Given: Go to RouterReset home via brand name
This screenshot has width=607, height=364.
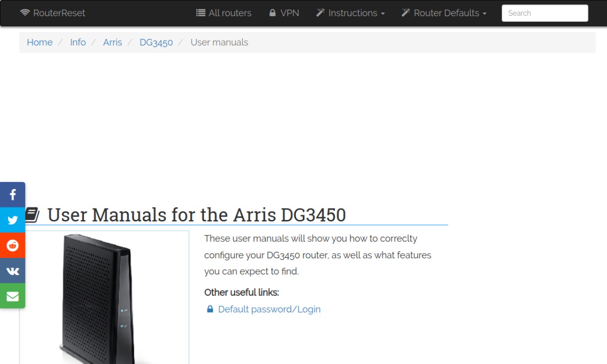Looking at the screenshot, I should [59, 13].
